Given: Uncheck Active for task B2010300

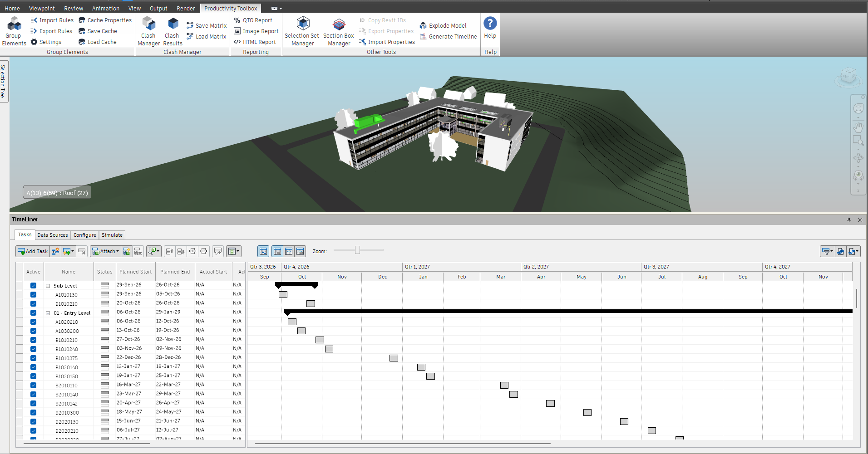Looking at the screenshot, I should tap(33, 413).
